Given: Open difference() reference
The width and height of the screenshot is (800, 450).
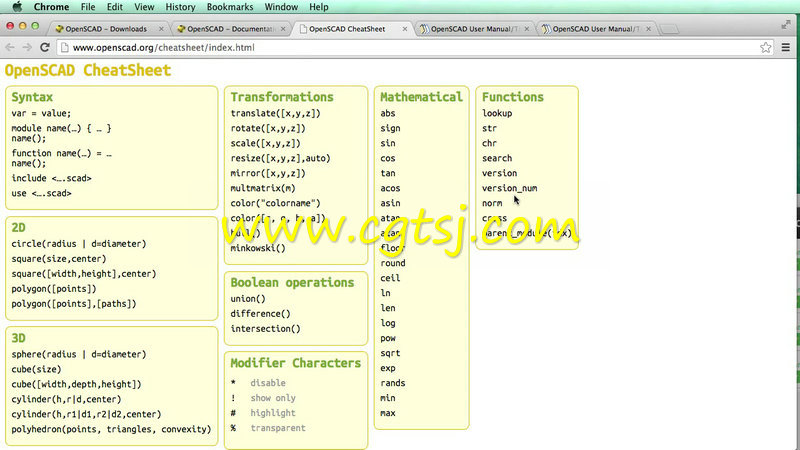Looking at the screenshot, I should pos(260,314).
